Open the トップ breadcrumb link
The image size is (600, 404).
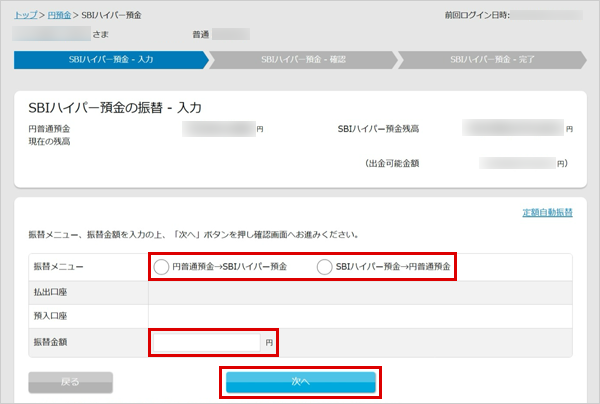tap(26, 15)
